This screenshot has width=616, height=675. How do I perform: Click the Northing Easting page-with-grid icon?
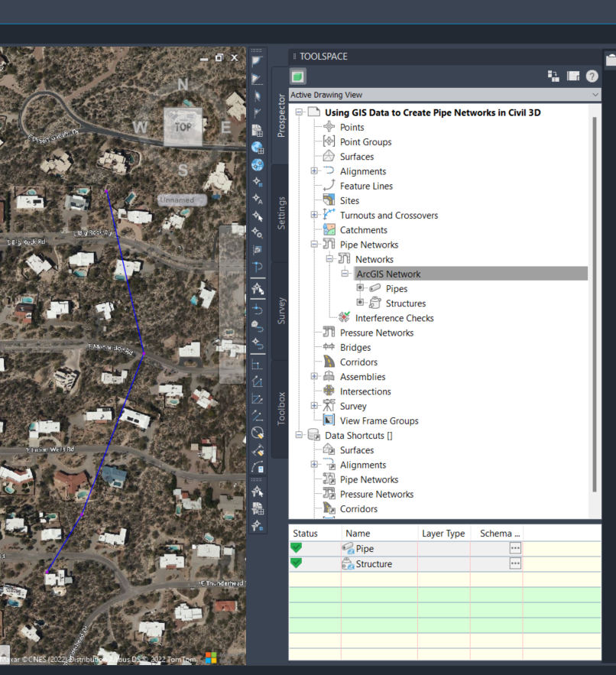pyautogui.click(x=257, y=131)
